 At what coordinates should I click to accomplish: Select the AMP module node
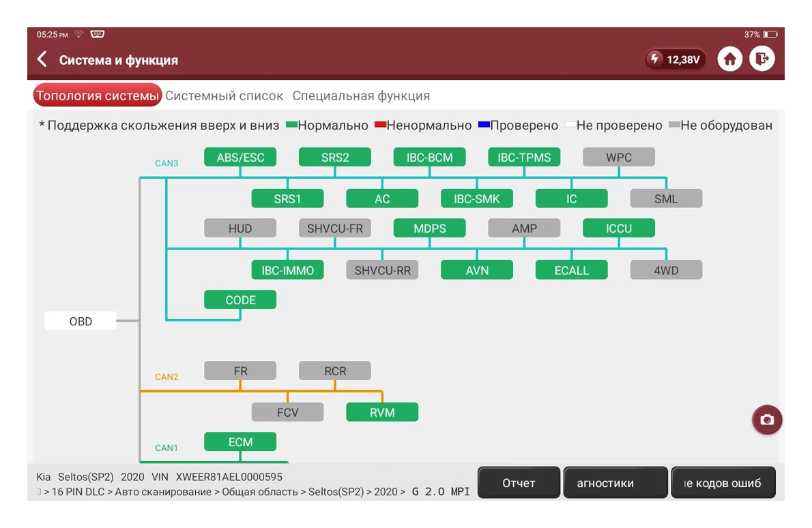pyautogui.click(x=524, y=228)
